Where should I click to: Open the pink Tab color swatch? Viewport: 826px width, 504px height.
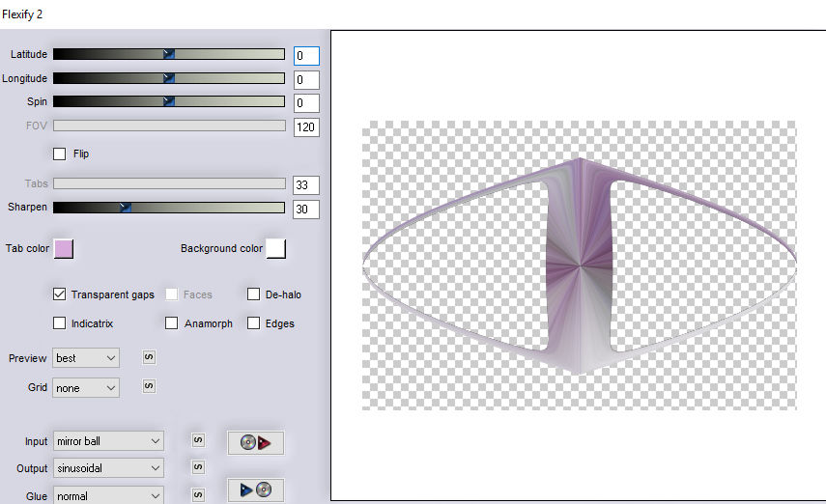[x=64, y=248]
